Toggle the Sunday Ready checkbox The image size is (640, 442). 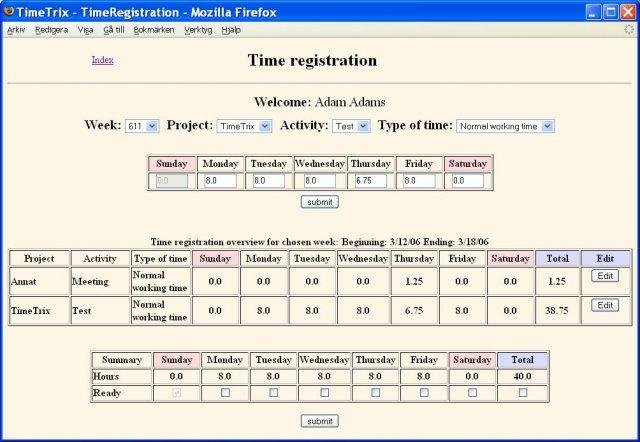click(176, 393)
